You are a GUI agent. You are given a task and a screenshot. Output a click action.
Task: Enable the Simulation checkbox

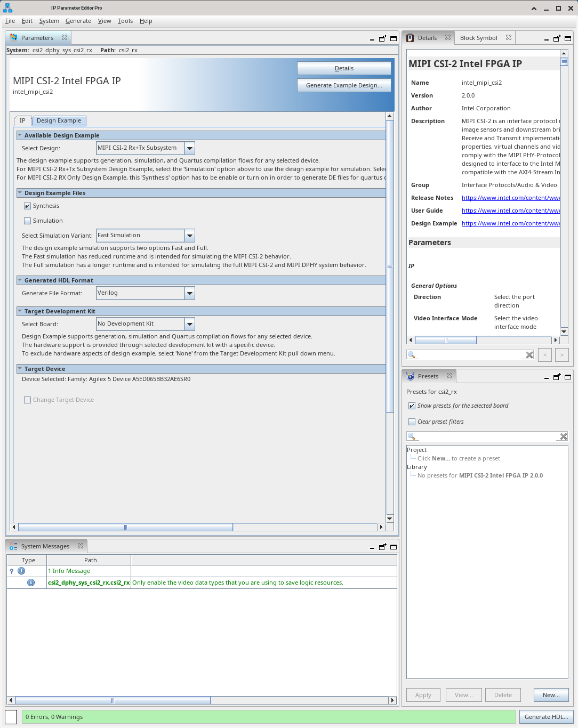coord(27,221)
